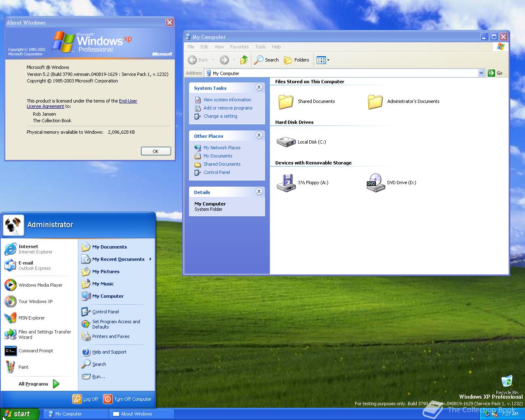Open My Pictures folder

(x=116, y=272)
